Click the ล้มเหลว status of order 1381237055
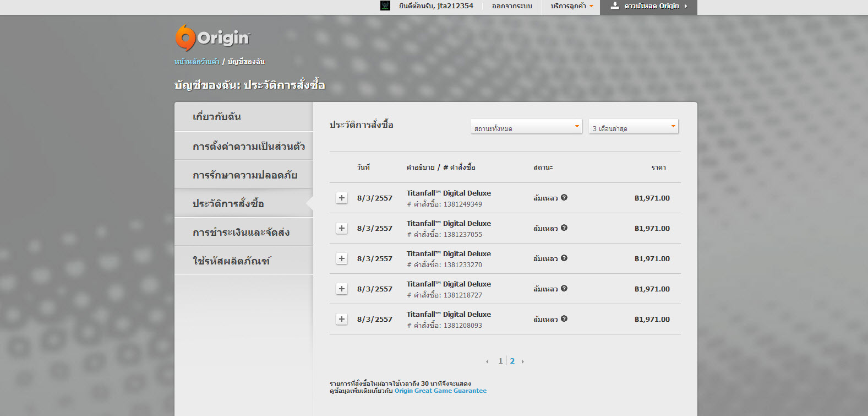This screenshot has width=868, height=416. (x=545, y=228)
